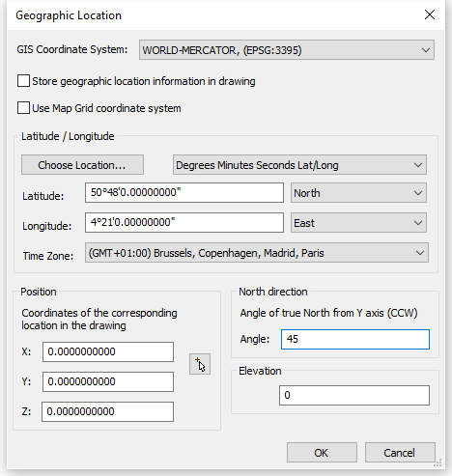
Task: Click the Choose Location button
Action: (82, 165)
